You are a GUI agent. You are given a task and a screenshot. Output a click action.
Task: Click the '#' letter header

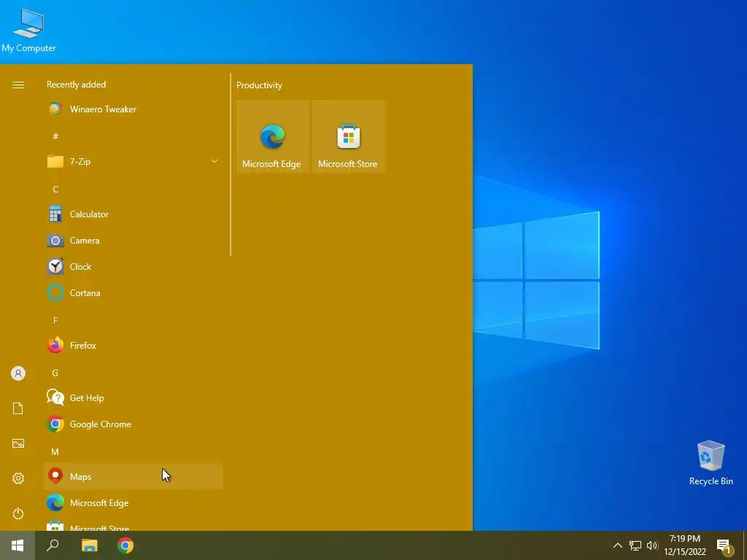pos(55,136)
